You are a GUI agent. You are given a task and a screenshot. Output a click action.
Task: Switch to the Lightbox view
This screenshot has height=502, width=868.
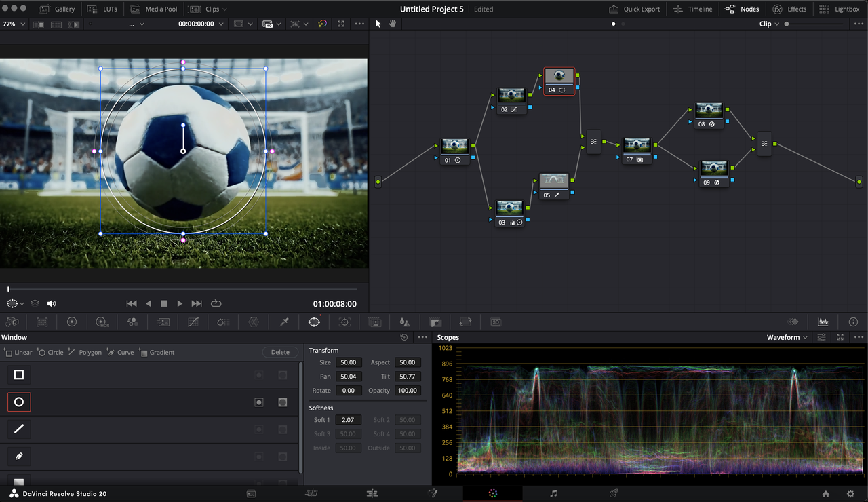pyautogui.click(x=840, y=9)
